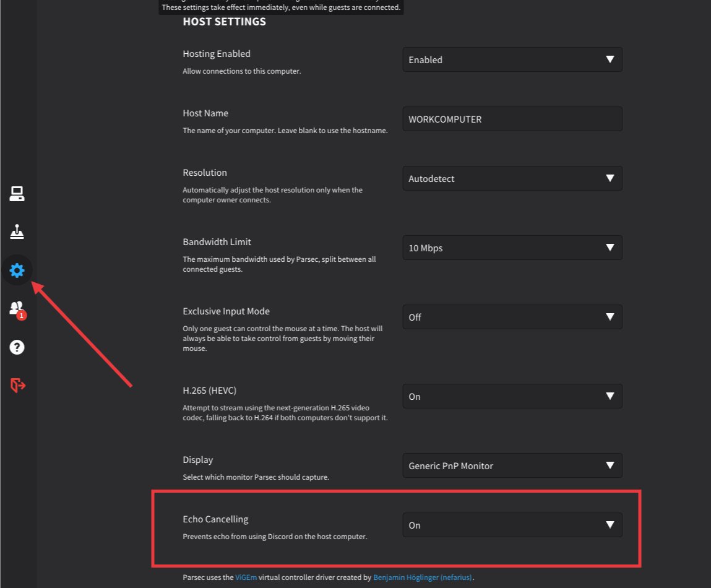Click the Host Name text field

click(512, 119)
